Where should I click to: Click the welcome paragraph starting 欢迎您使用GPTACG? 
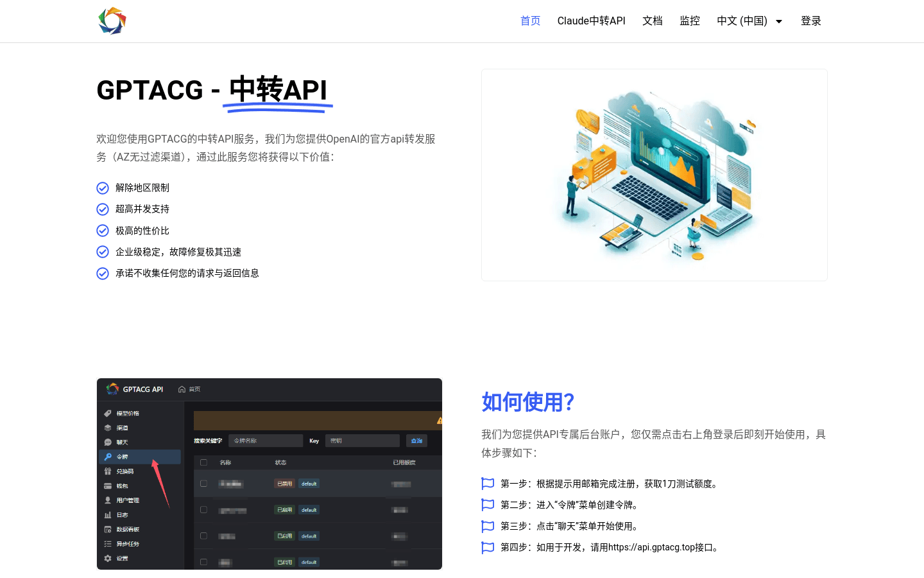coord(266,148)
